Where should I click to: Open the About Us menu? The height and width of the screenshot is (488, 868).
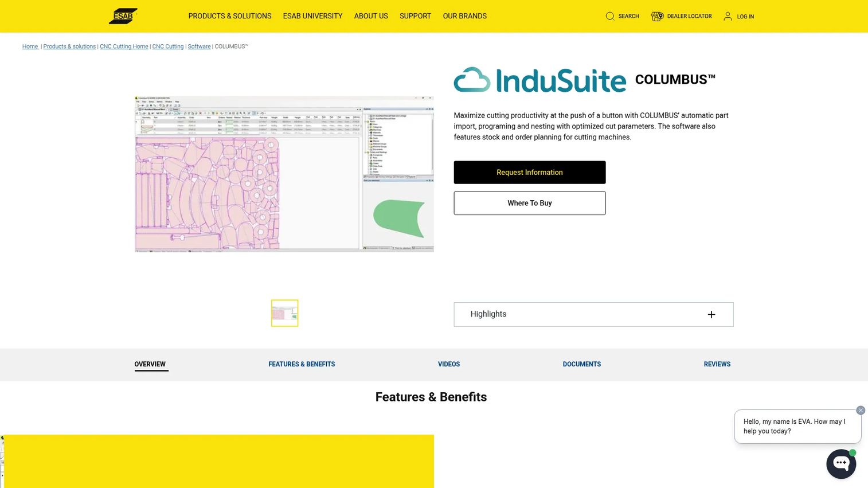tap(371, 16)
